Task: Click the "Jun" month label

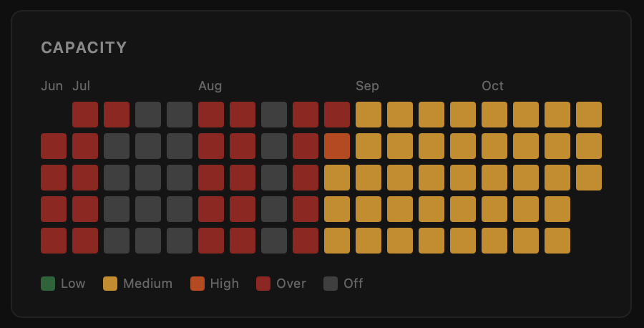Action: [x=52, y=86]
